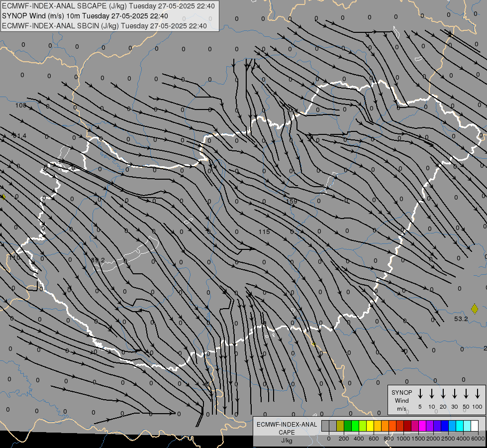Viewport: 487px width, 448px height.
Task: Click the map value 81.4
Action: click(19, 135)
